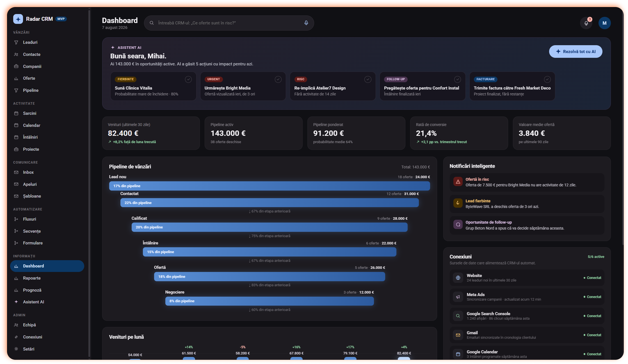
Task: Open the notifications bell icon
Action: 586,23
